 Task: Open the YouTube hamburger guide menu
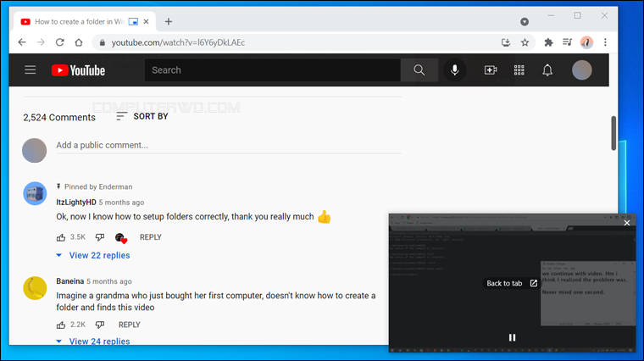tap(30, 69)
